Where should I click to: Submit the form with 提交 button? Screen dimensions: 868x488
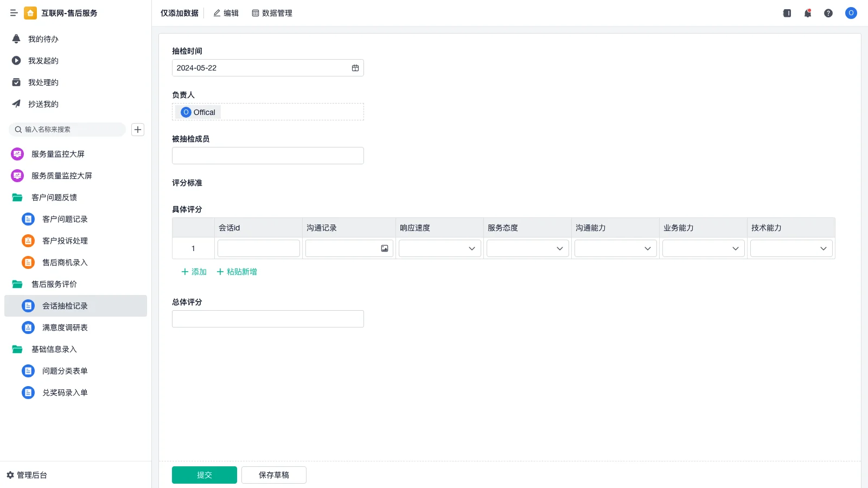(x=204, y=474)
